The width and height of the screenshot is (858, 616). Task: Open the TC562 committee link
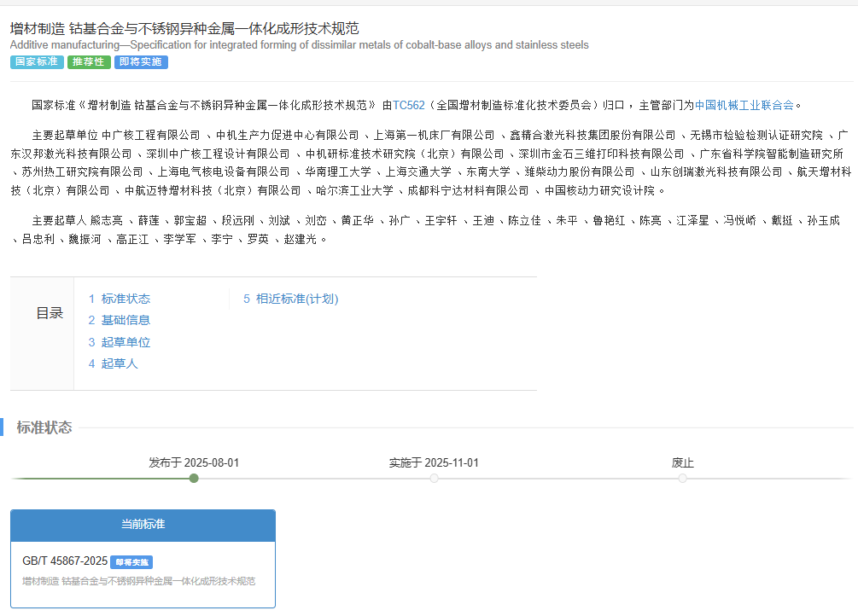pos(408,106)
